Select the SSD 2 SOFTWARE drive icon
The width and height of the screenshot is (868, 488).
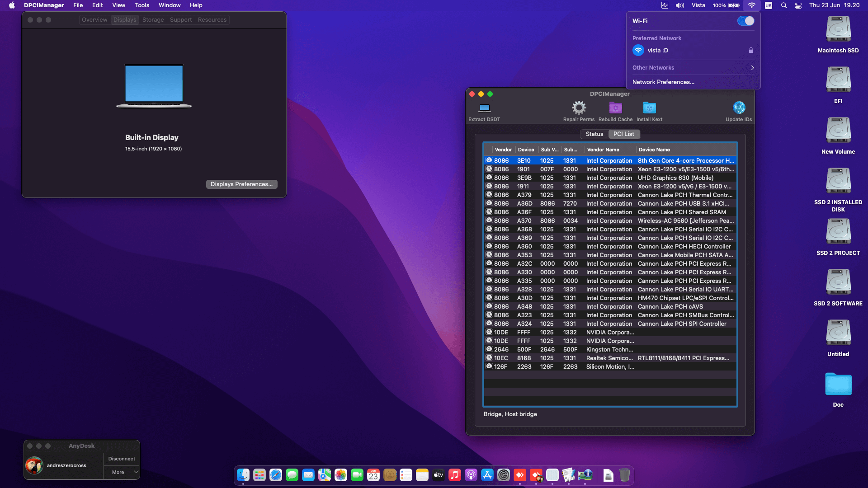click(838, 282)
